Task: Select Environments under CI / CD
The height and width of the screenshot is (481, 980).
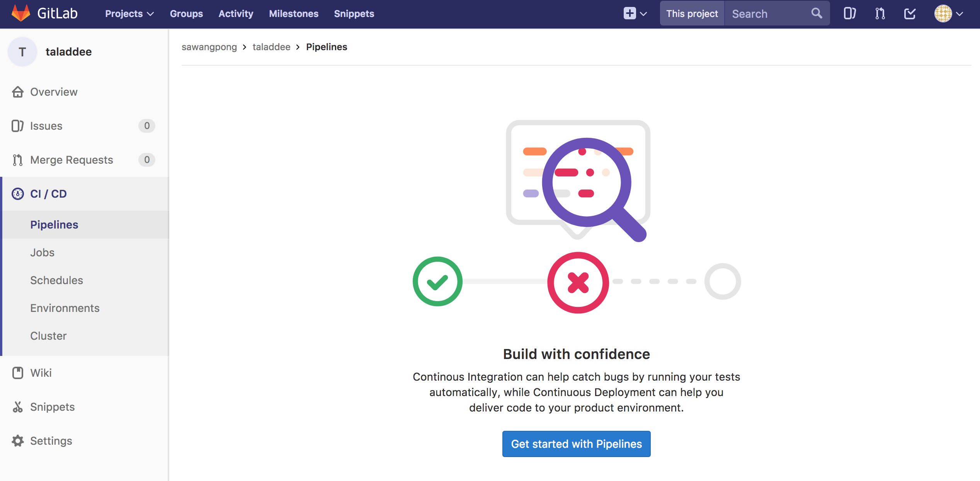Action: click(x=65, y=308)
